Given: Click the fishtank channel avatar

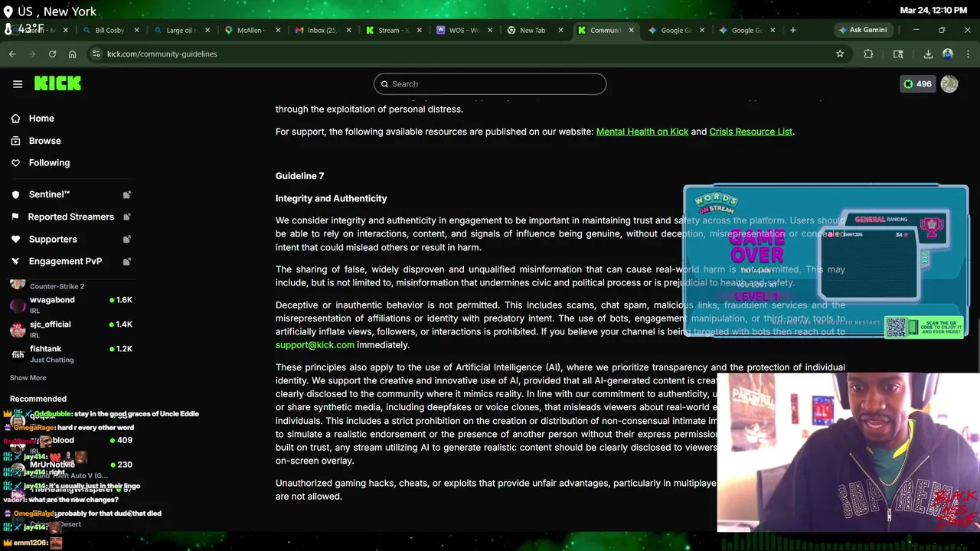Looking at the screenshot, I should [x=18, y=354].
